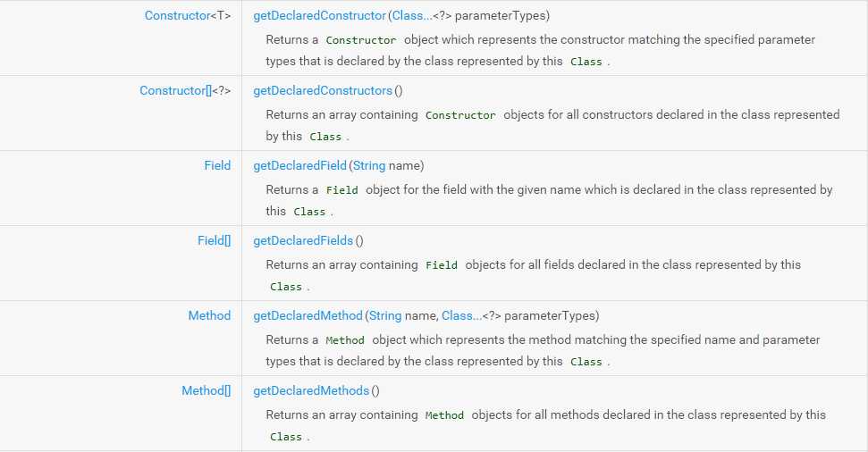The image size is (868, 452).
Task: Click the Constructor[] return type link
Action: pyautogui.click(x=175, y=91)
